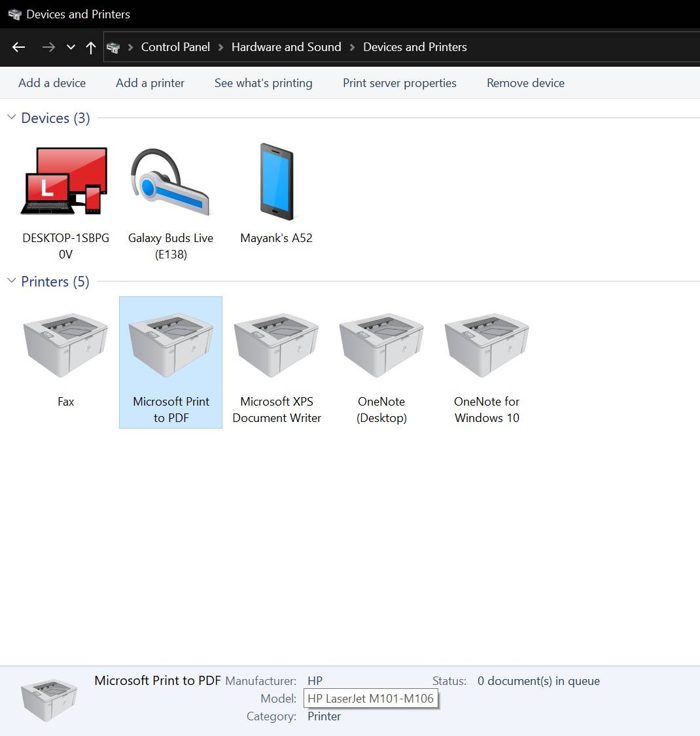Select the Microsoft XPS Document Writer

pyautogui.click(x=276, y=345)
